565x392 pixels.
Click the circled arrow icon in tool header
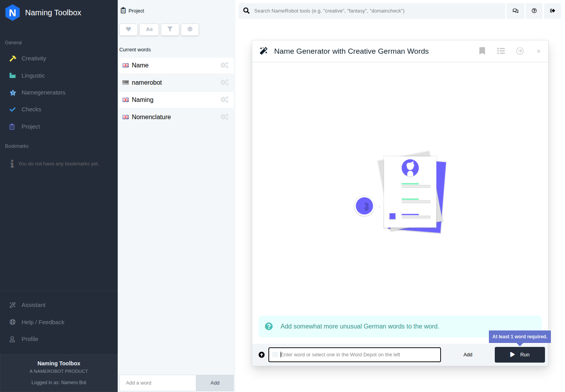point(520,51)
